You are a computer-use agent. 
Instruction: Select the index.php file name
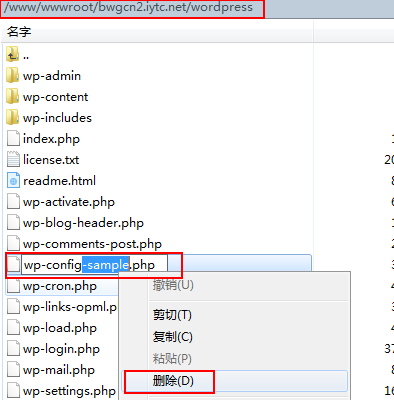(x=51, y=139)
